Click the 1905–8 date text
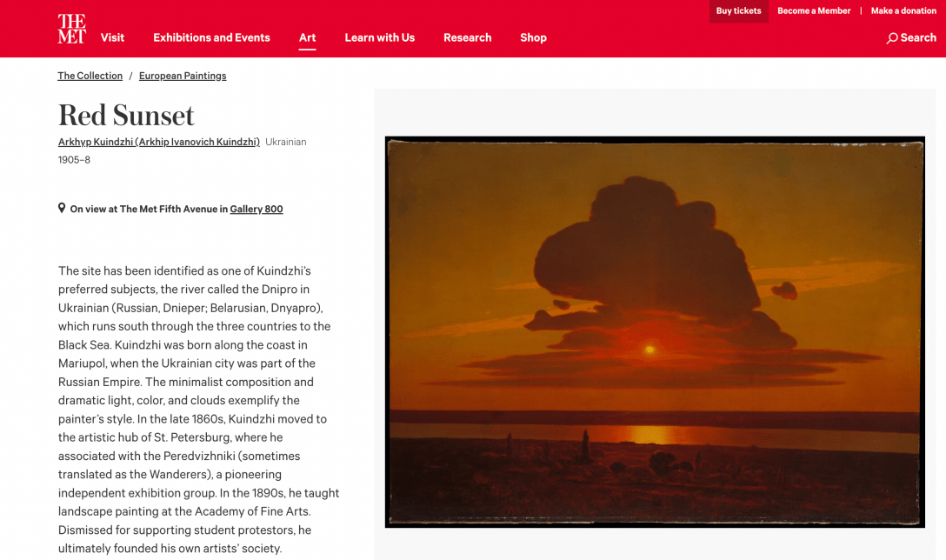 (x=74, y=160)
